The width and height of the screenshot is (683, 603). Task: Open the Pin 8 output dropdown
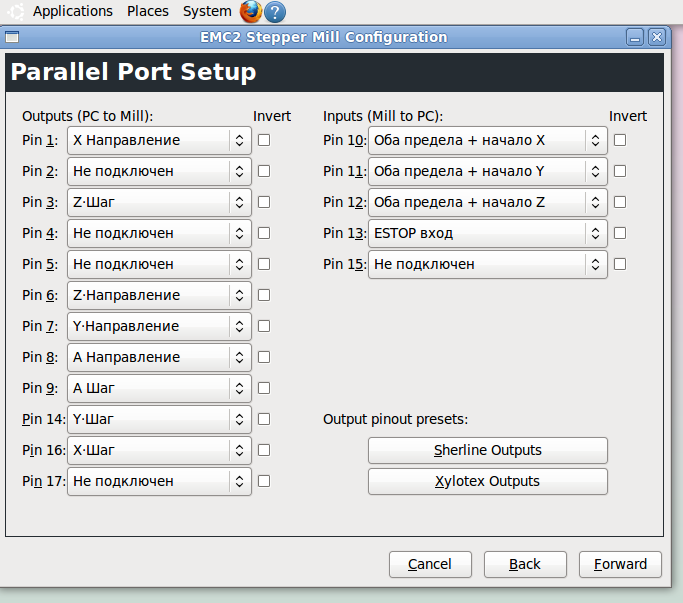click(x=159, y=357)
